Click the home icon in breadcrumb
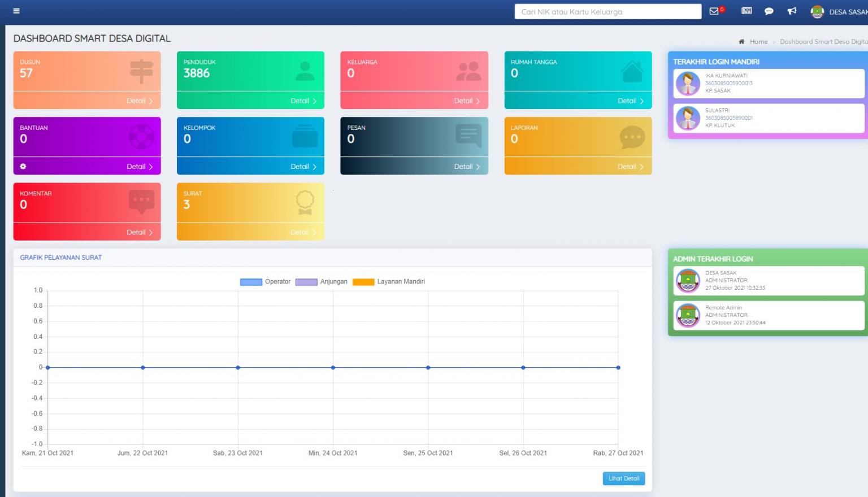The height and width of the screenshot is (497, 868). [x=741, y=42]
